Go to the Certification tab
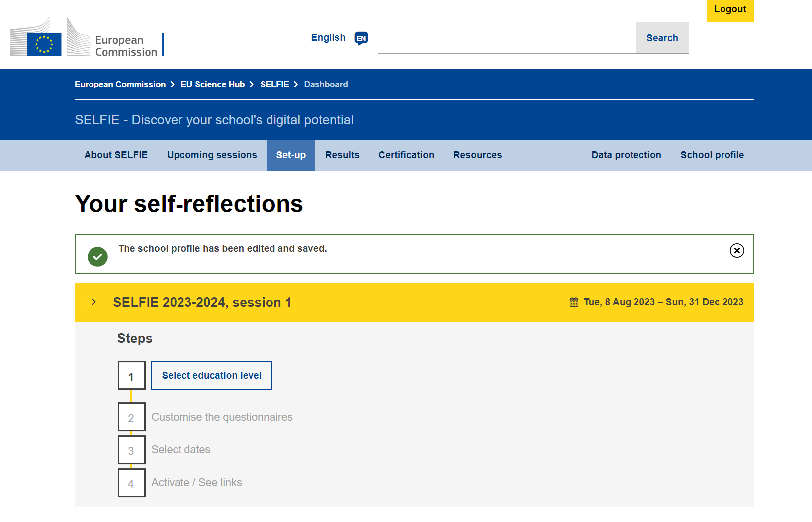This screenshot has height=522, width=812. pyautogui.click(x=406, y=155)
